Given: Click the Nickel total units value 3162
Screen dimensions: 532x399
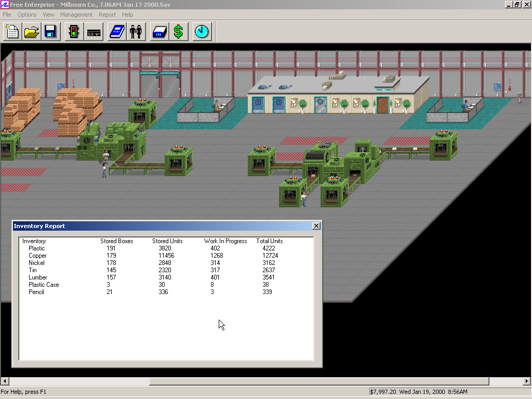Looking at the screenshot, I should [269, 263].
